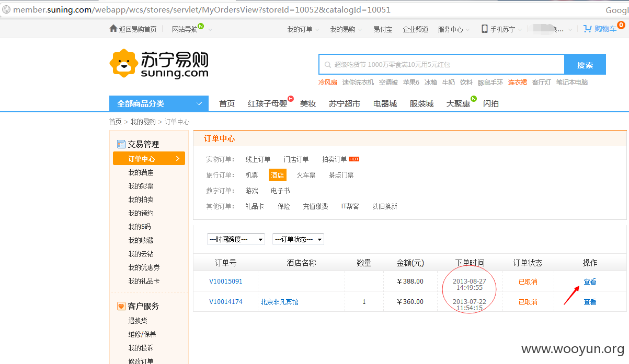This screenshot has height=364, width=629.
Task: Select the highlighted 酒店 order tab
Action: point(278,175)
